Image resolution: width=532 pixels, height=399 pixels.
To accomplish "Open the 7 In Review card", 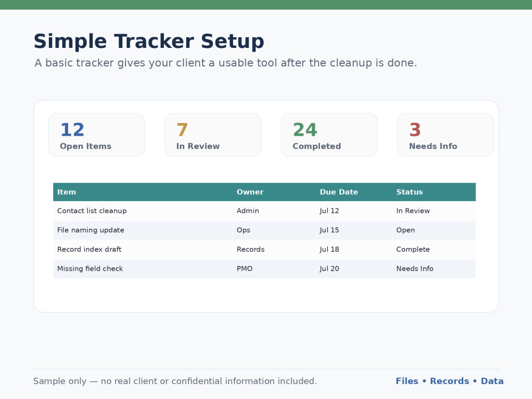I will [213, 135].
